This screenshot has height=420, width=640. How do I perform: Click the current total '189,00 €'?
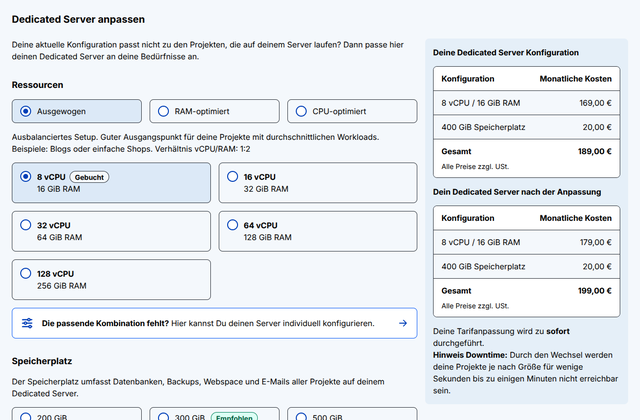tap(595, 151)
